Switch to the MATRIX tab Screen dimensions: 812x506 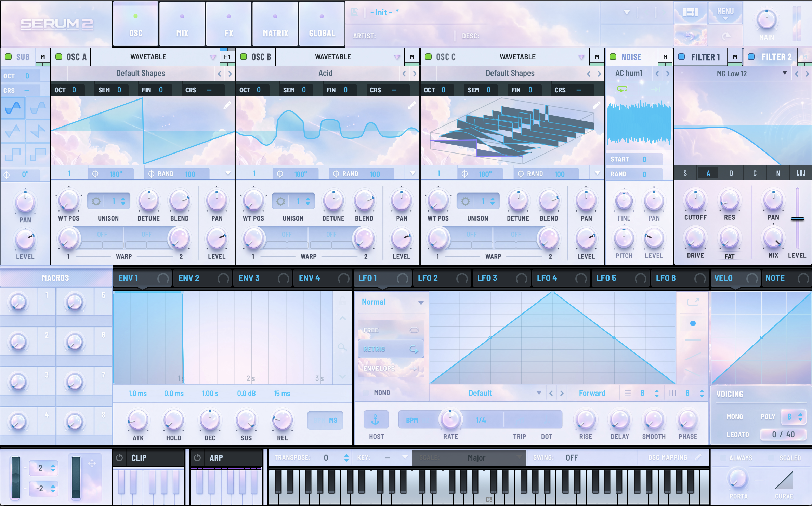pos(275,24)
